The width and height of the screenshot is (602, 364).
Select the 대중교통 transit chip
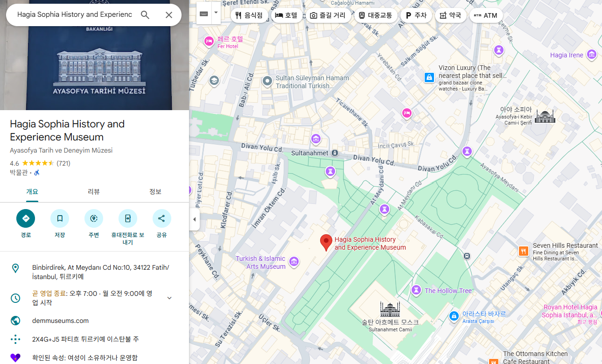click(375, 15)
